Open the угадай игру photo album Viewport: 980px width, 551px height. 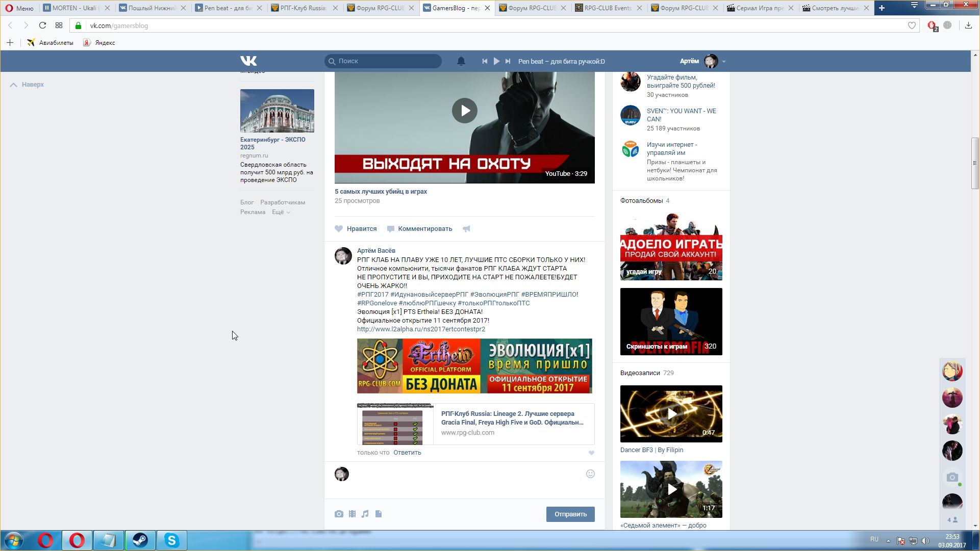671,246
